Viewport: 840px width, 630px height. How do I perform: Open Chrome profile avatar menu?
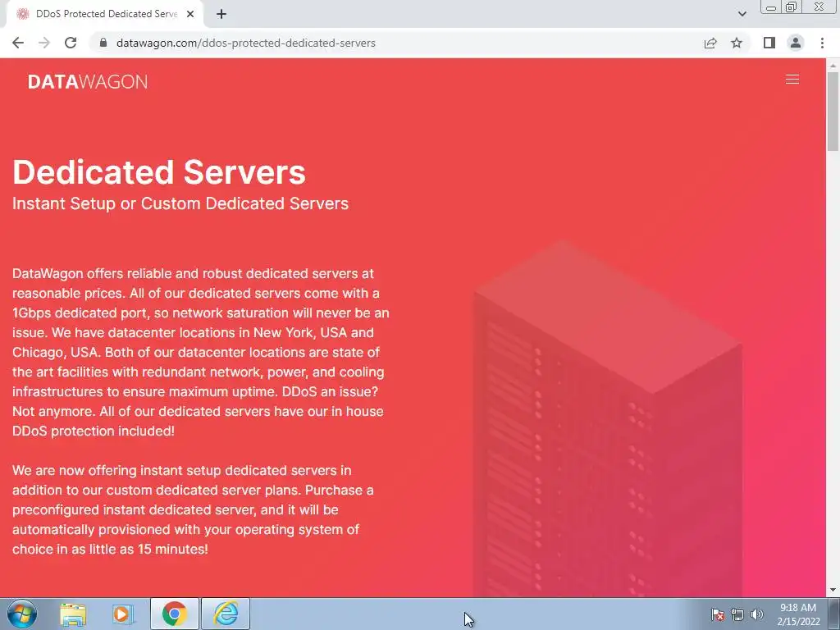(x=796, y=43)
